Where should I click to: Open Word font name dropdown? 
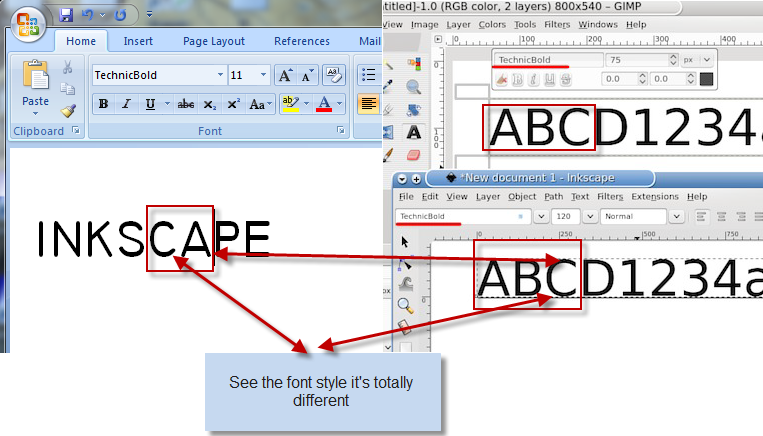(x=220, y=75)
